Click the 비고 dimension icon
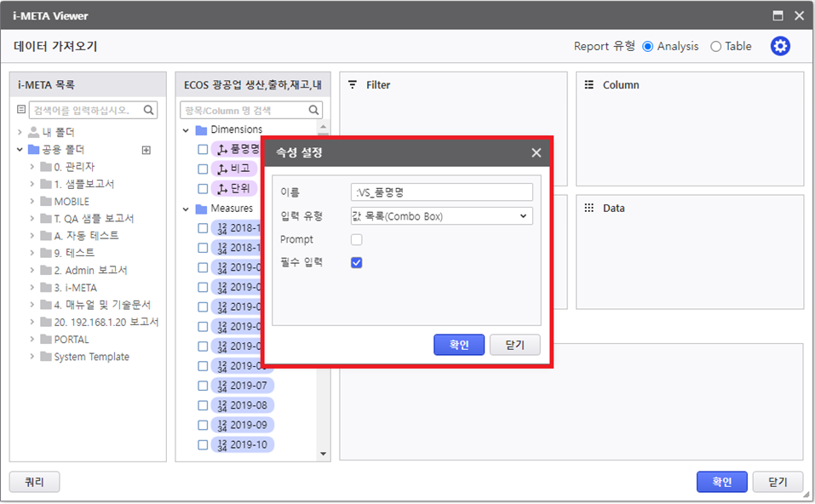 [x=222, y=169]
